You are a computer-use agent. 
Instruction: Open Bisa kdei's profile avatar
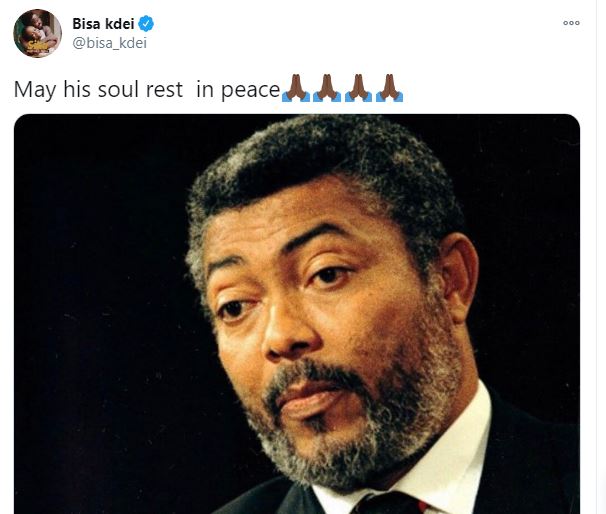(37, 33)
